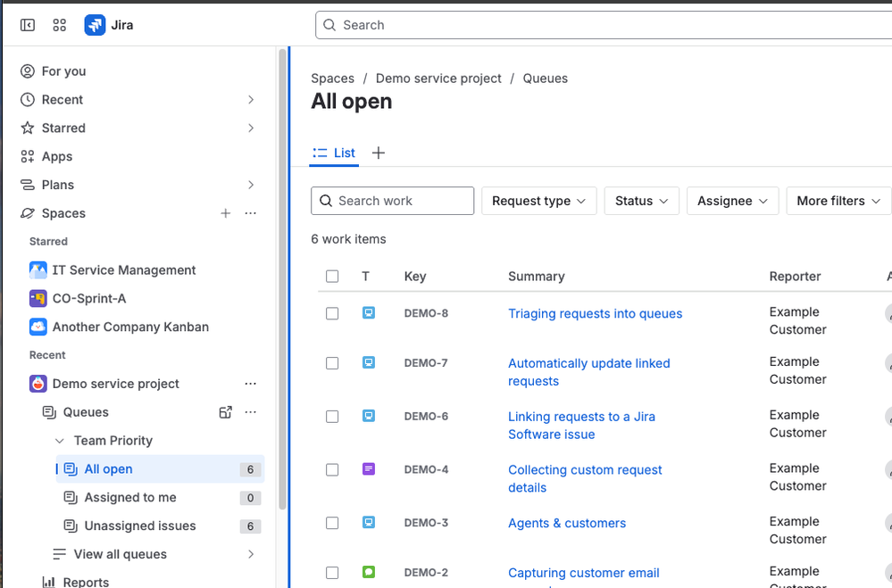Viewport: 892px width, 588px height.
Task: Tick the checkbox for DEMO-3
Action: (332, 523)
